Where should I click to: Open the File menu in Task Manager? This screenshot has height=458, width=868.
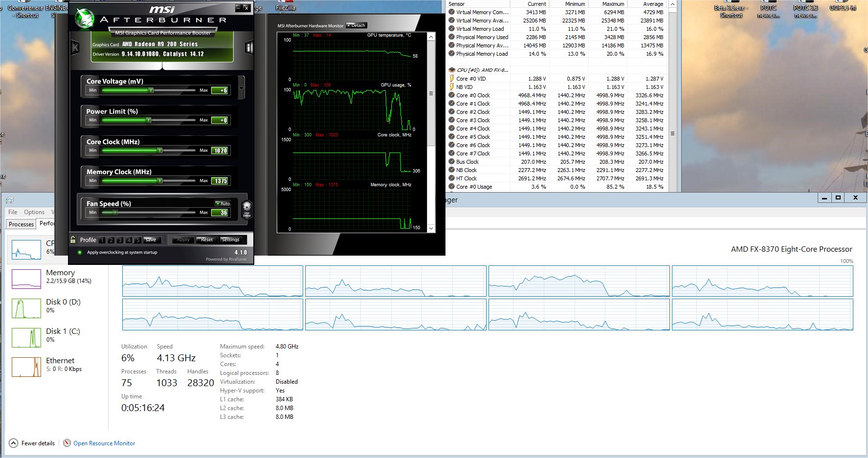(x=13, y=212)
